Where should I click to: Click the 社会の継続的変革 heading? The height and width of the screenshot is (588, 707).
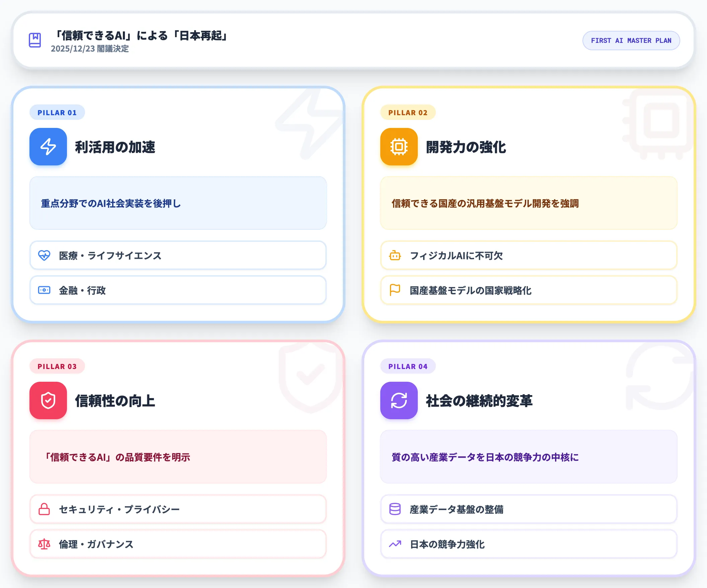pos(479,401)
